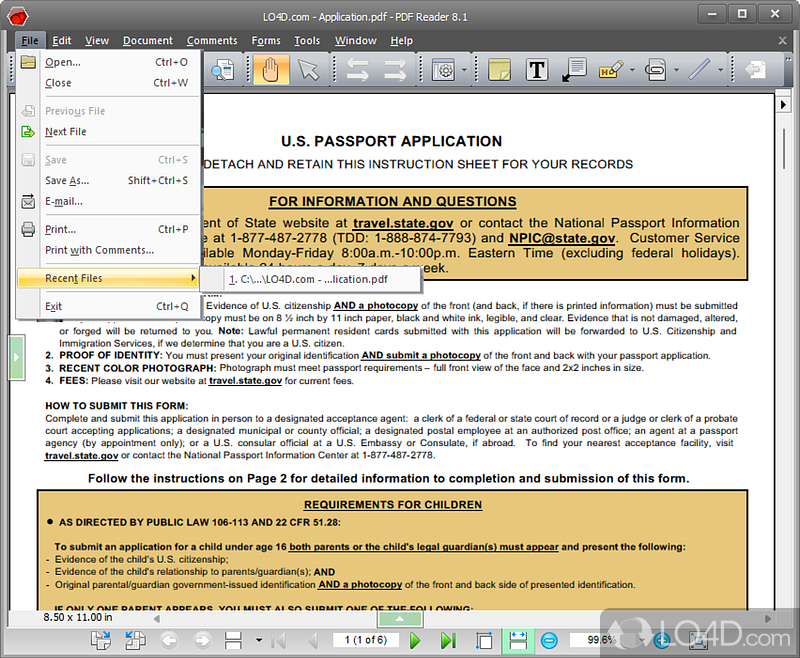The image size is (800, 658).
Task: Go to next page with green arrow
Action: pyautogui.click(x=415, y=640)
